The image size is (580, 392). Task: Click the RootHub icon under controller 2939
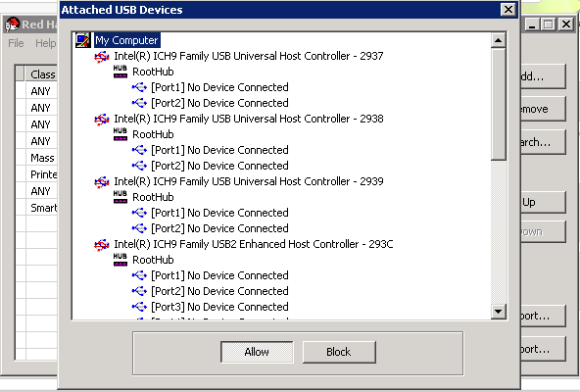click(121, 197)
